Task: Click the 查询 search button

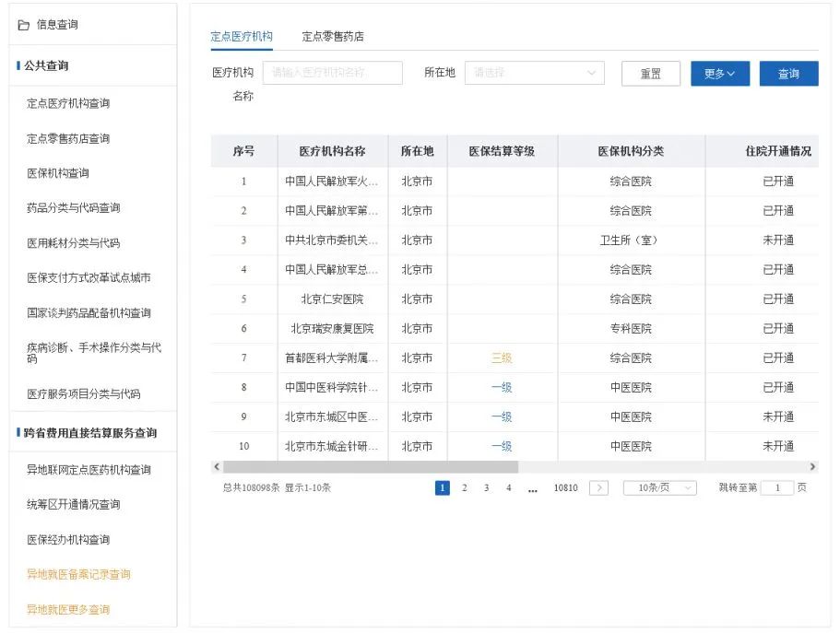Action: (788, 74)
